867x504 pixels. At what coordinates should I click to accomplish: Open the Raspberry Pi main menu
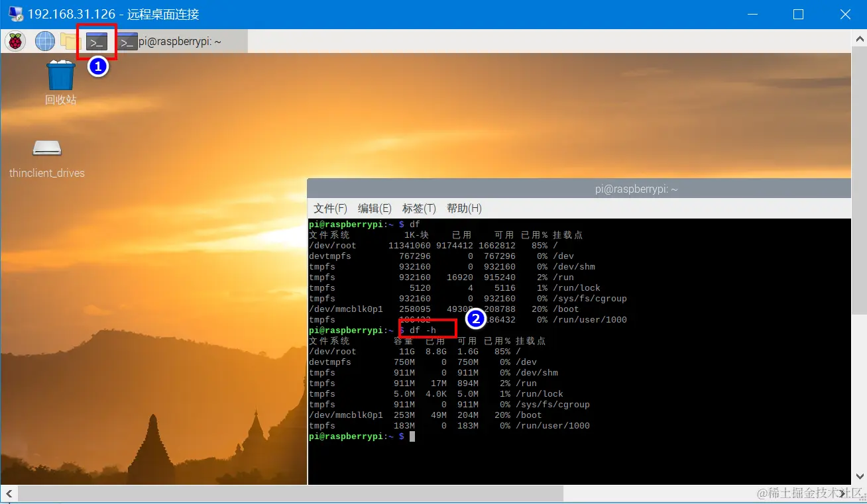[15, 42]
